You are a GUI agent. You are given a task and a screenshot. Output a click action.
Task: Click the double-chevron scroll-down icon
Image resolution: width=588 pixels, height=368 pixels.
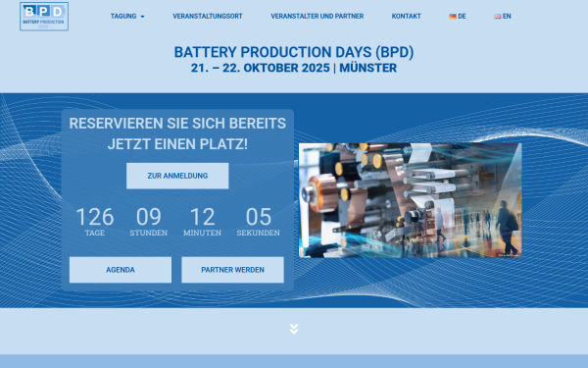tap(294, 329)
